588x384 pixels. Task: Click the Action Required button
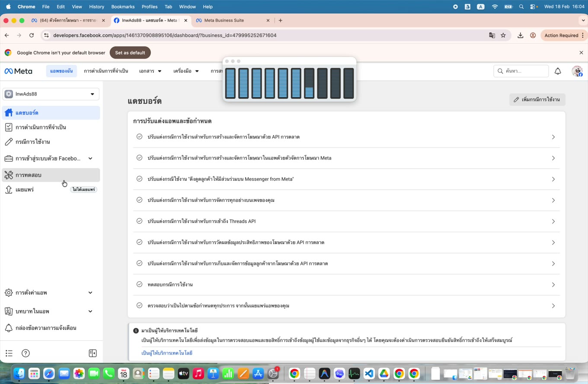(565, 35)
